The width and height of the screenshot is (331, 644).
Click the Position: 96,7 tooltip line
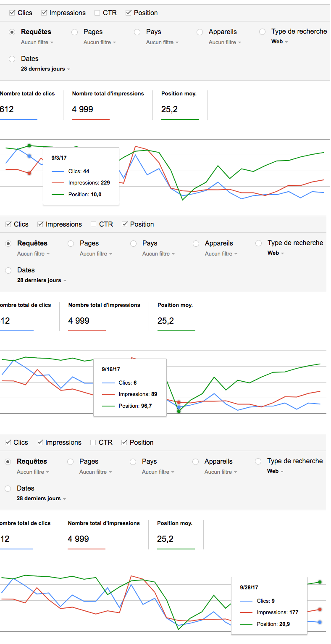[x=127, y=406]
